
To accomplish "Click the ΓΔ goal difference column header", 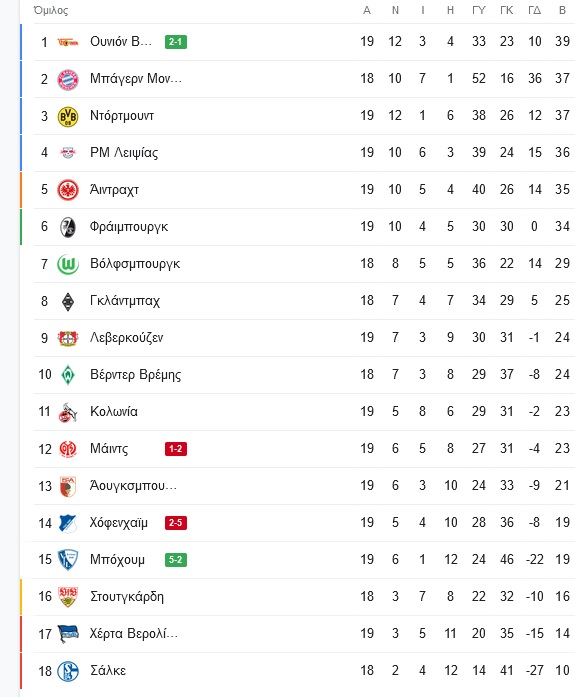I will click(x=535, y=10).
